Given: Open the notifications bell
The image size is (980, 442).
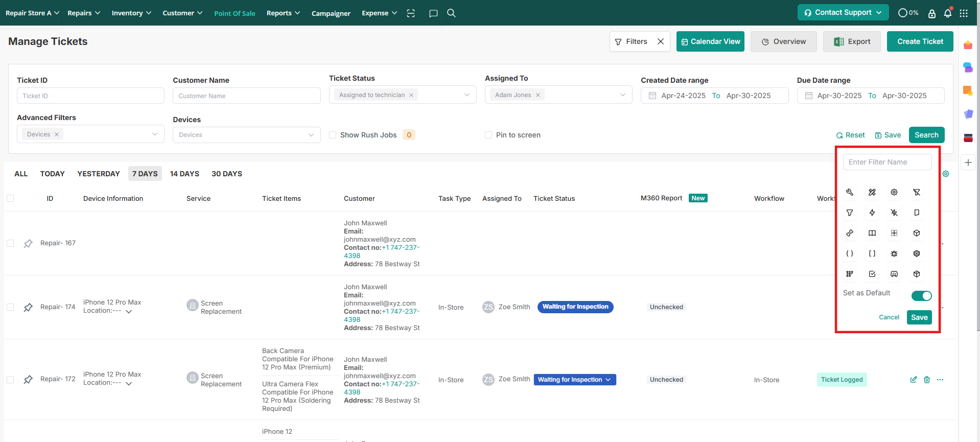Looking at the screenshot, I should (x=948, y=13).
